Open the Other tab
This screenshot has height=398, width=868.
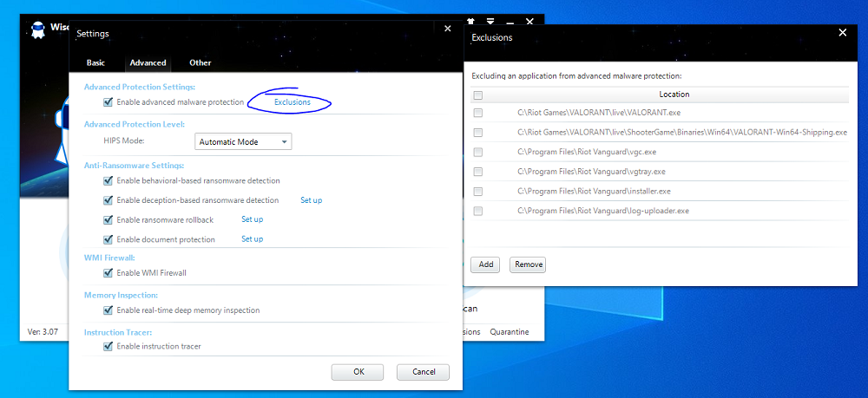pos(201,63)
